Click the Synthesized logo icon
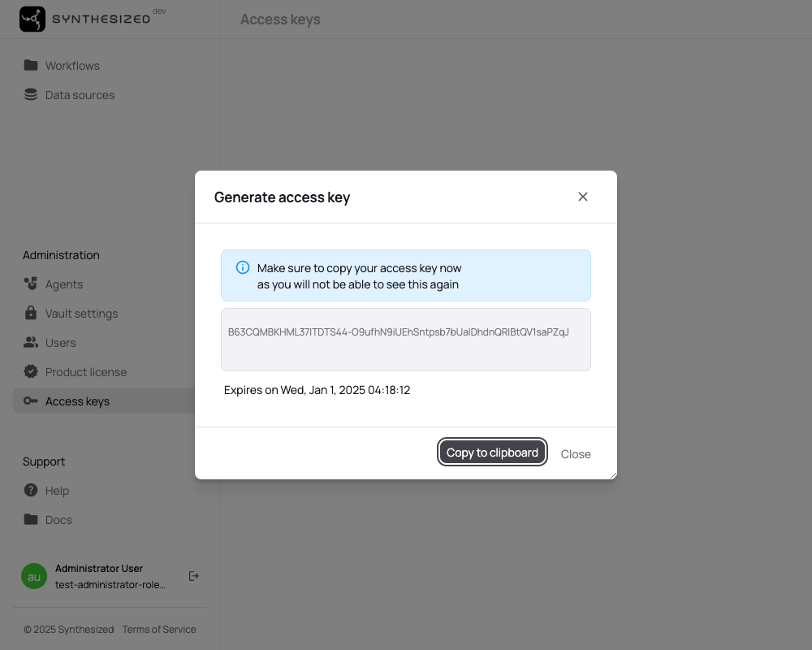Image resolution: width=812 pixels, height=650 pixels. coord(32,19)
